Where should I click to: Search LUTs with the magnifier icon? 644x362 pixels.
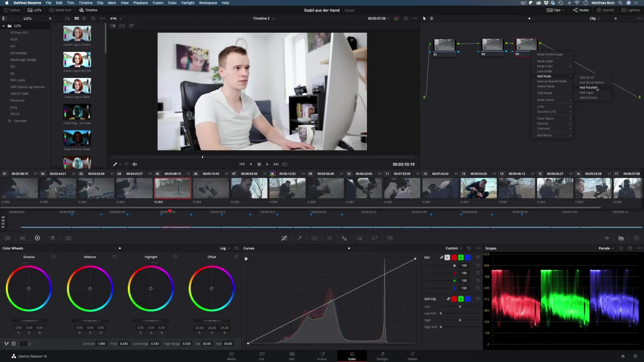[93, 18]
